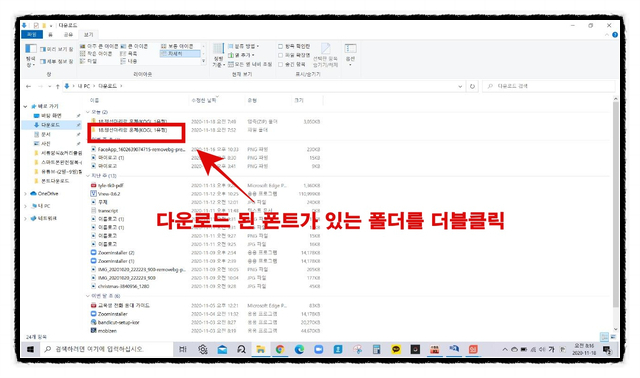This screenshot has width=640, height=378.
Task: Open the Windows Start menu
Action: [30, 349]
